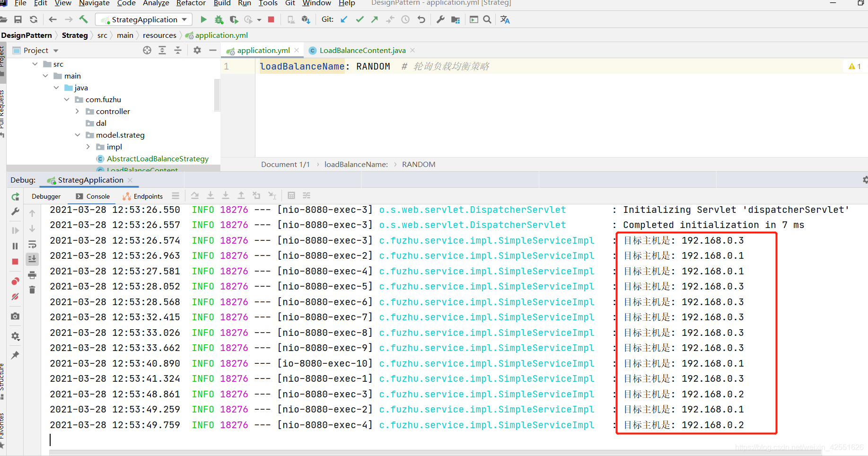Navigate back with the left arrow icon

pyautogui.click(x=53, y=19)
